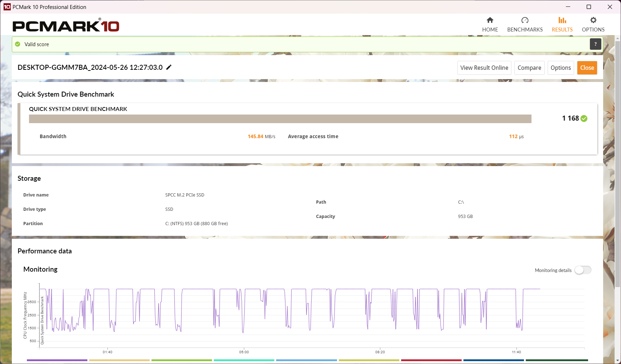Click the green checkmark beside score 1 168
This screenshot has width=621, height=364.
point(584,118)
